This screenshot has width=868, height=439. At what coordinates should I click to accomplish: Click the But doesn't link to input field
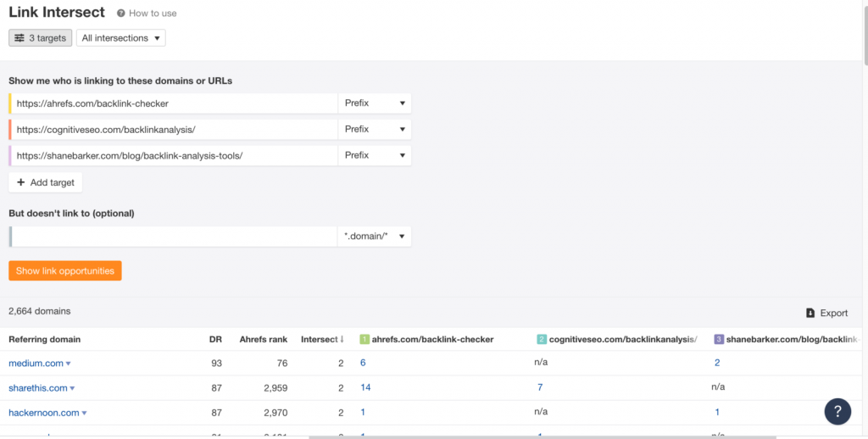pyautogui.click(x=174, y=236)
